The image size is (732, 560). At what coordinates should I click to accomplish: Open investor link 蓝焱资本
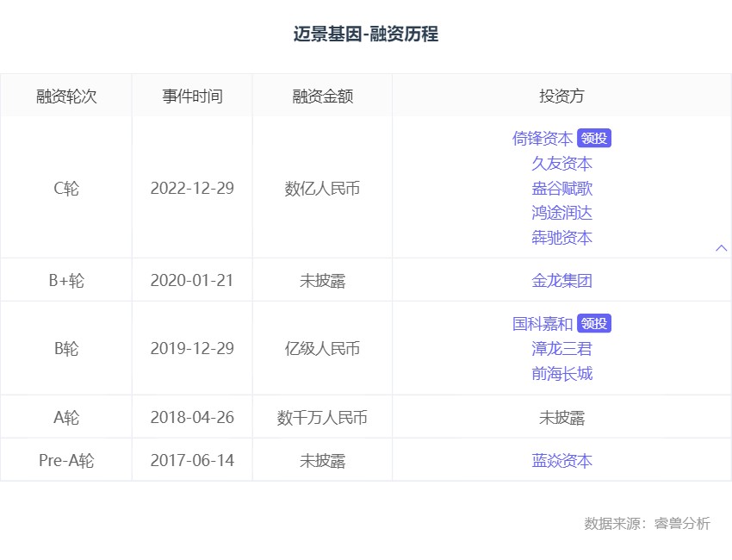(561, 461)
